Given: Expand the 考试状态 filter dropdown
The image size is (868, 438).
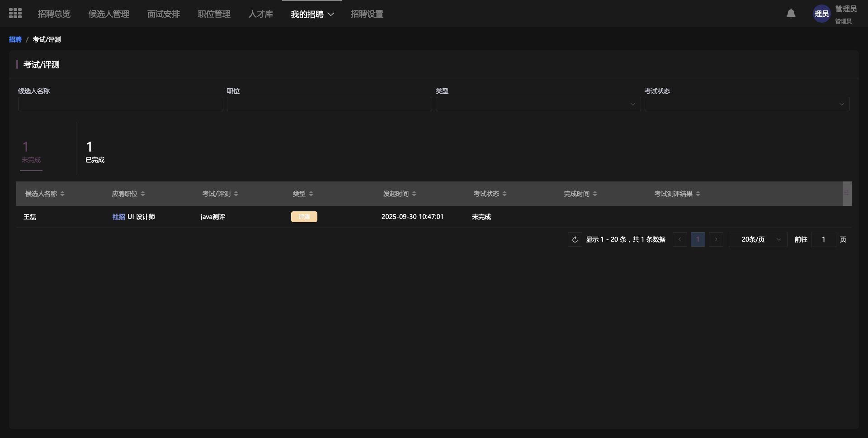Looking at the screenshot, I should click(x=747, y=104).
